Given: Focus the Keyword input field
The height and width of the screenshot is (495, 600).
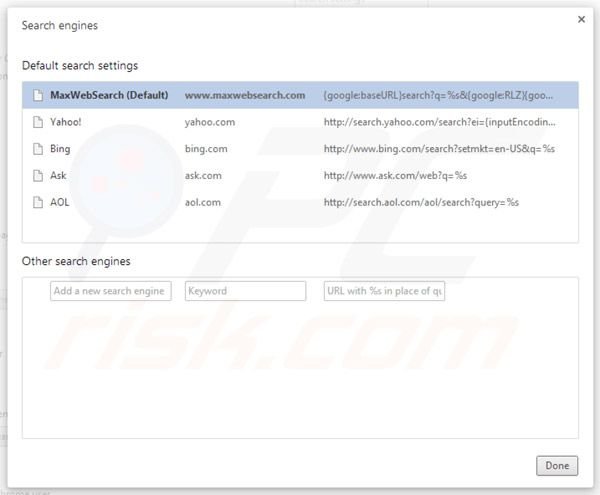Looking at the screenshot, I should click(x=245, y=291).
